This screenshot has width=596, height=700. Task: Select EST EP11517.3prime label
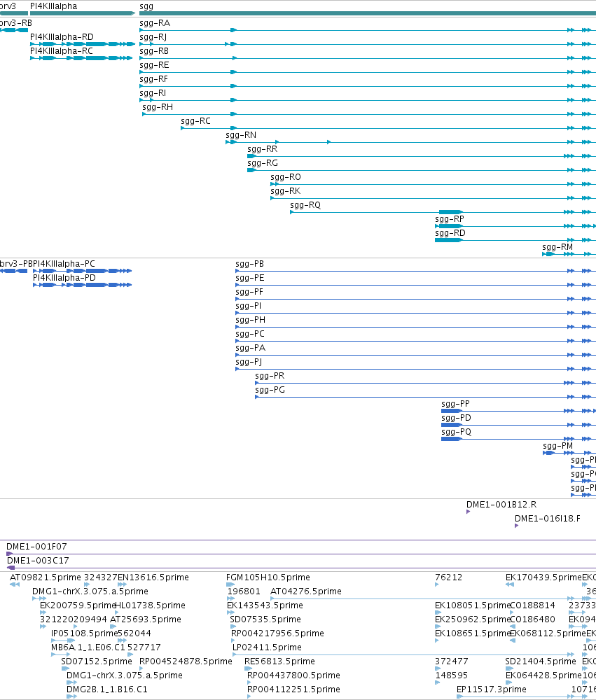(492, 689)
